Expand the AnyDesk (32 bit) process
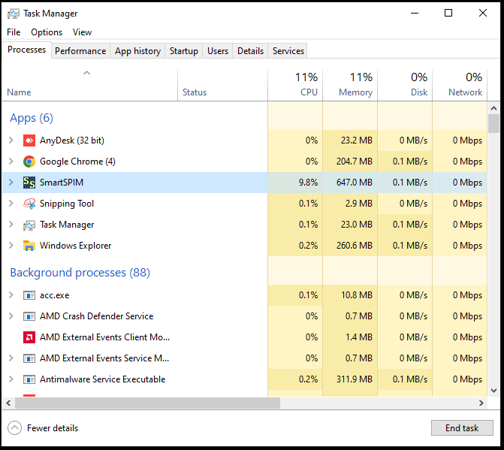This screenshot has height=450, width=504. click(x=11, y=140)
